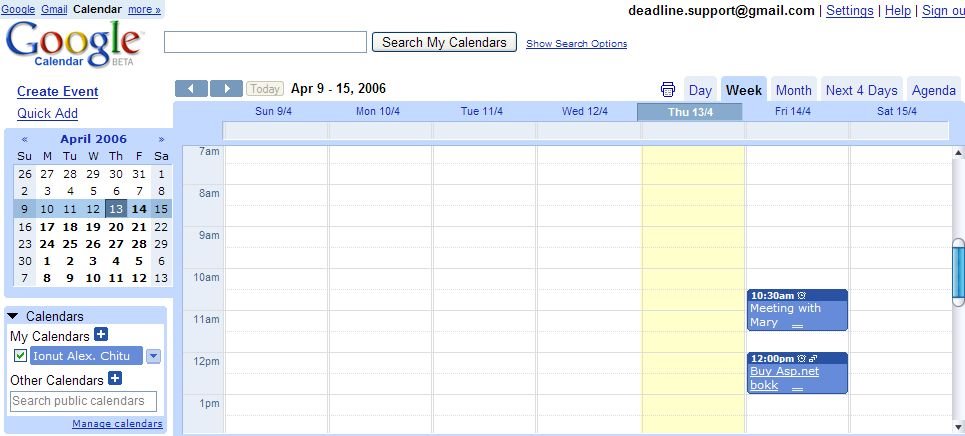
Task: Open the more » menu in top bar
Action: pyautogui.click(x=145, y=9)
